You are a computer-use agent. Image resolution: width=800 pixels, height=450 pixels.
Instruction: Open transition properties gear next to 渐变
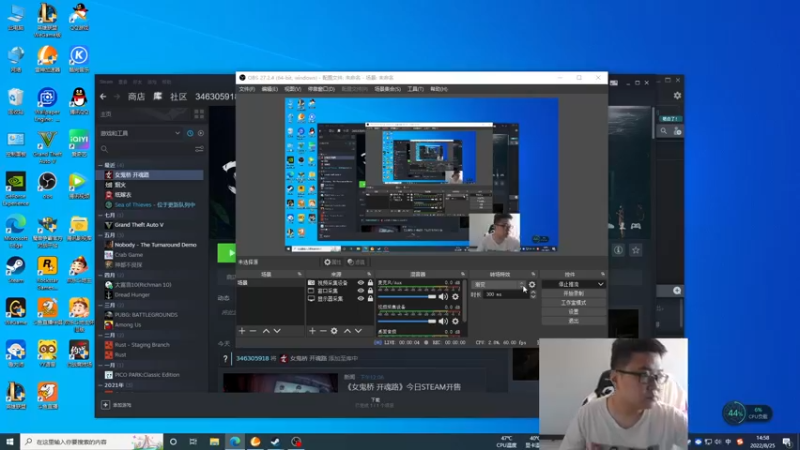[x=532, y=285]
